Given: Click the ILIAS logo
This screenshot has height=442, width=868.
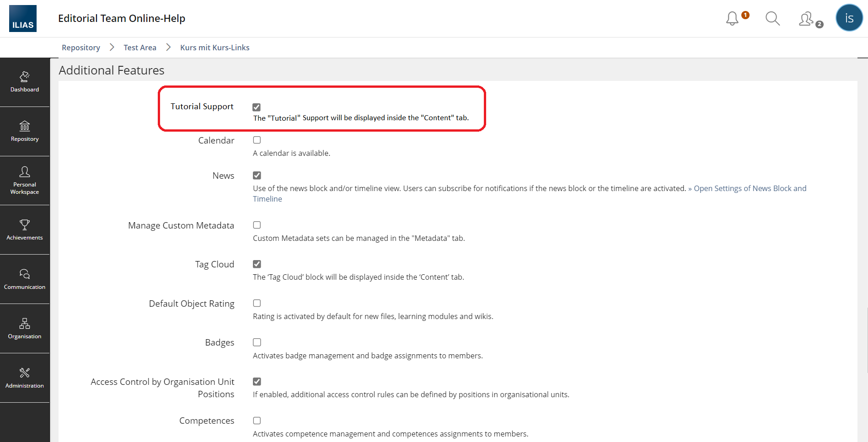Looking at the screenshot, I should pos(23,19).
